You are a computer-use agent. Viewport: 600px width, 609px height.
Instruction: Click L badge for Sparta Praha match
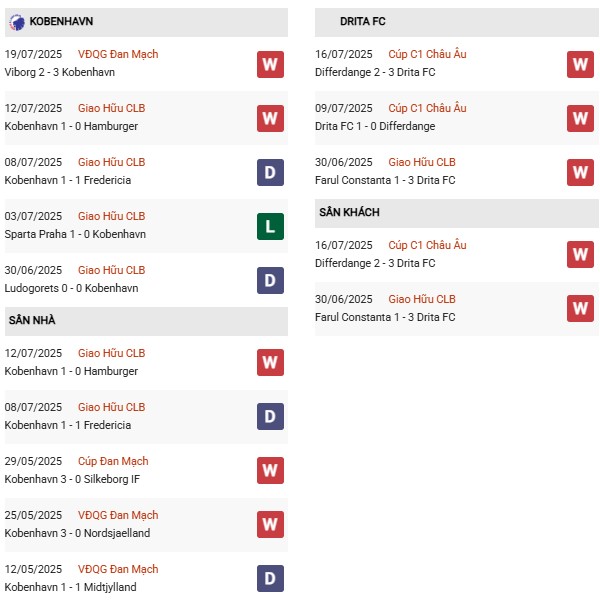270,226
